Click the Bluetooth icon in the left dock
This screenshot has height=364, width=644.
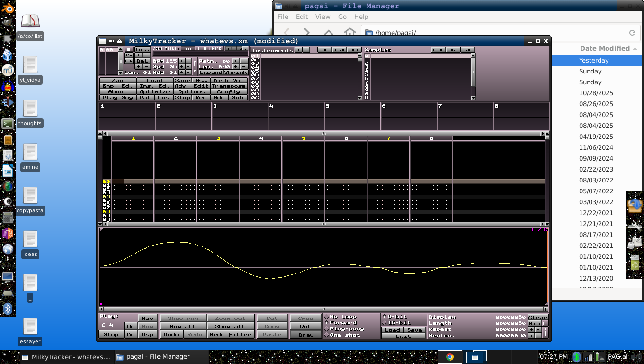[x=8, y=309]
